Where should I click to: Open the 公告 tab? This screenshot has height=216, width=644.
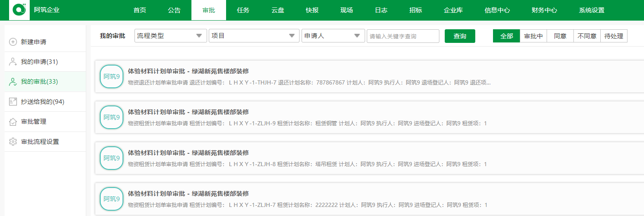point(175,10)
